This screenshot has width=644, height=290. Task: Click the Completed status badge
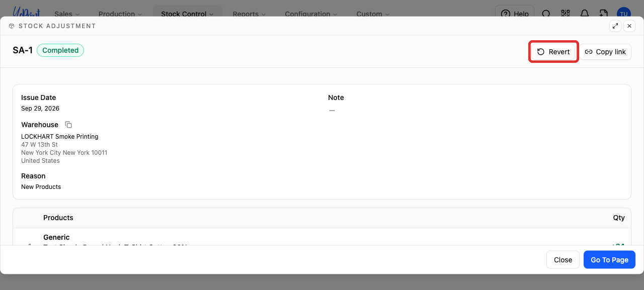(60, 50)
